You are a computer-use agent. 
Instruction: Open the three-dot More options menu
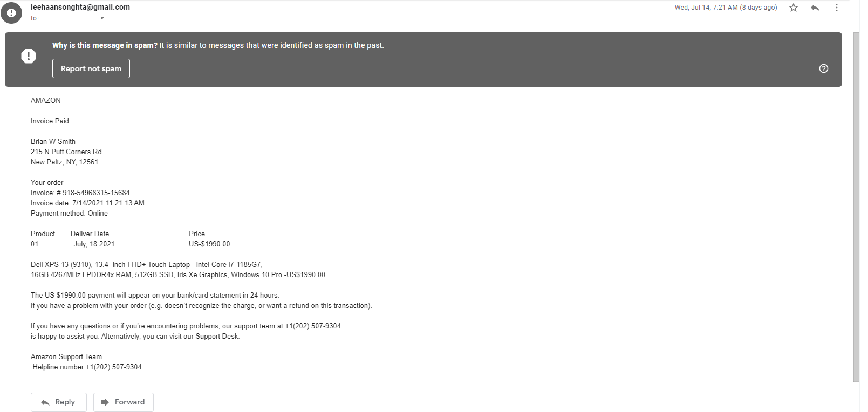[x=837, y=8]
